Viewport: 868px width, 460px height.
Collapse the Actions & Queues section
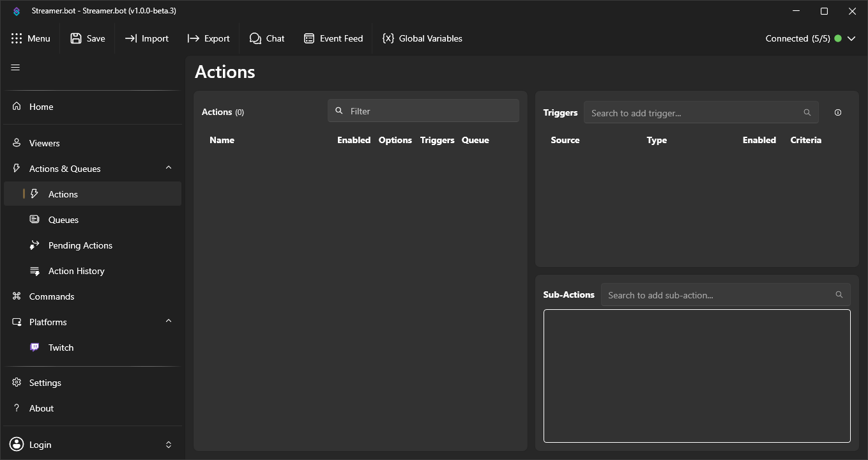tap(169, 168)
